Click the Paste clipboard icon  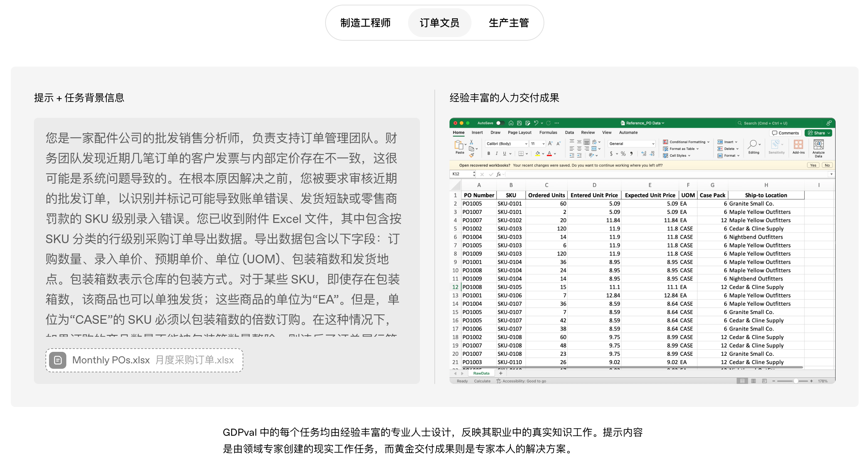[x=459, y=145]
